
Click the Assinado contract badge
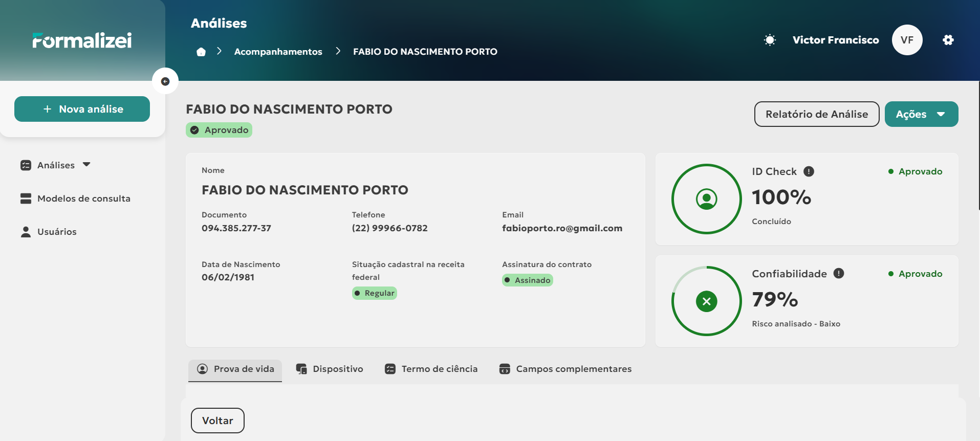[x=528, y=280]
